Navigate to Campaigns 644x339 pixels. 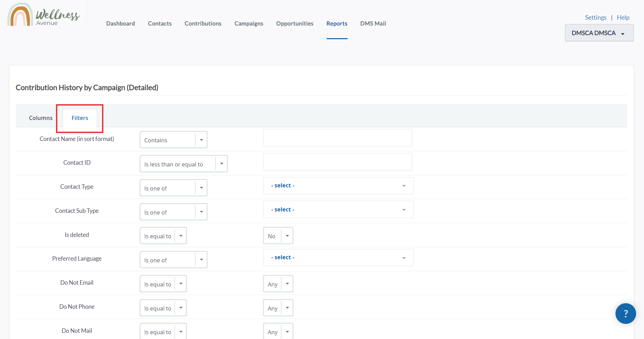[x=249, y=23]
